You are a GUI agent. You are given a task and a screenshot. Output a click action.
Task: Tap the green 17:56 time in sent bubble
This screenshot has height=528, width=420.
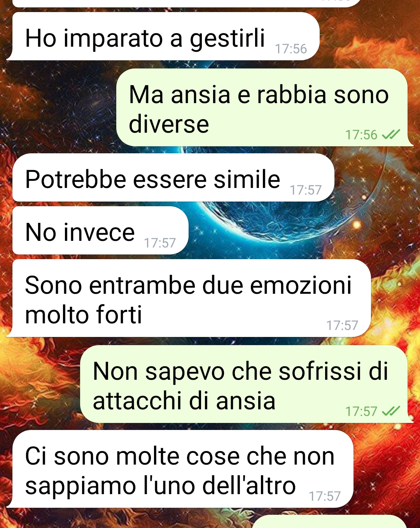pyautogui.click(x=361, y=135)
